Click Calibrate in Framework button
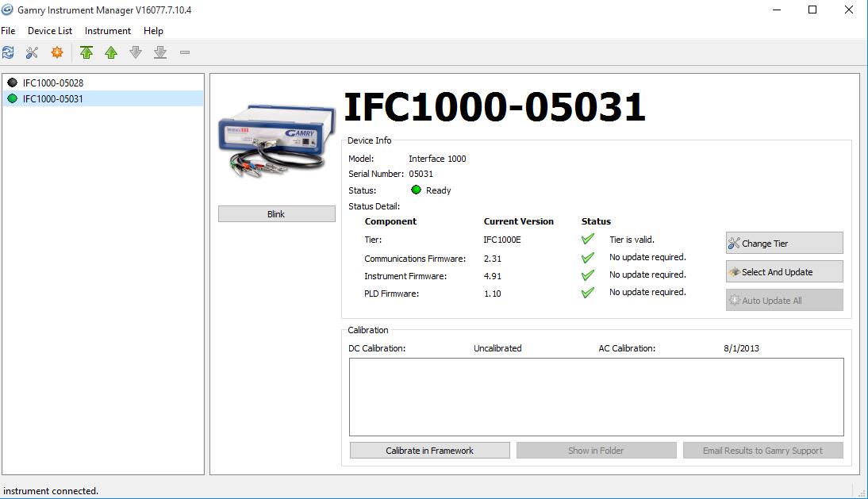868x499 pixels. 429,451
